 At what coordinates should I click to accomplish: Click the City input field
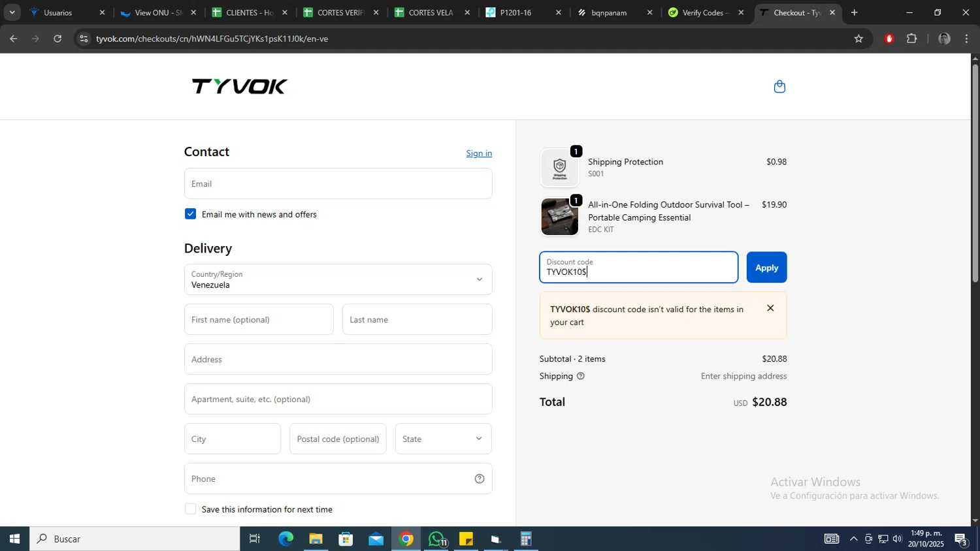[x=233, y=439]
